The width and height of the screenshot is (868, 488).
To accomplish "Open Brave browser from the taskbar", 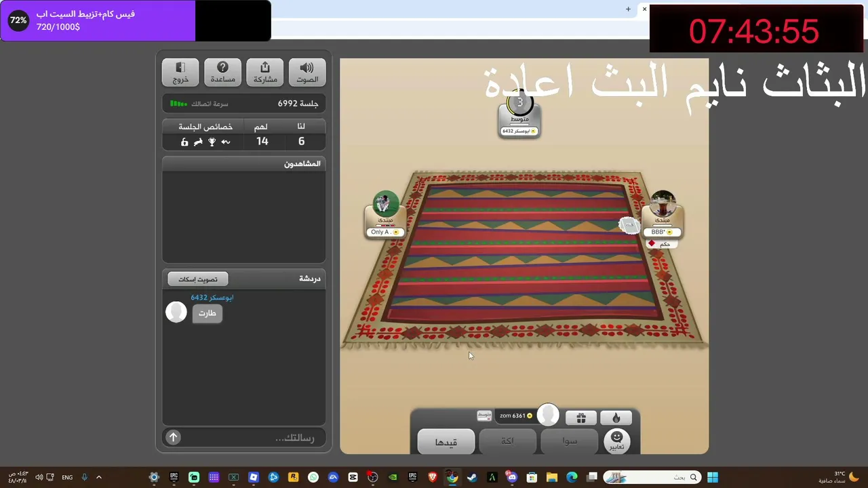I will click(433, 477).
